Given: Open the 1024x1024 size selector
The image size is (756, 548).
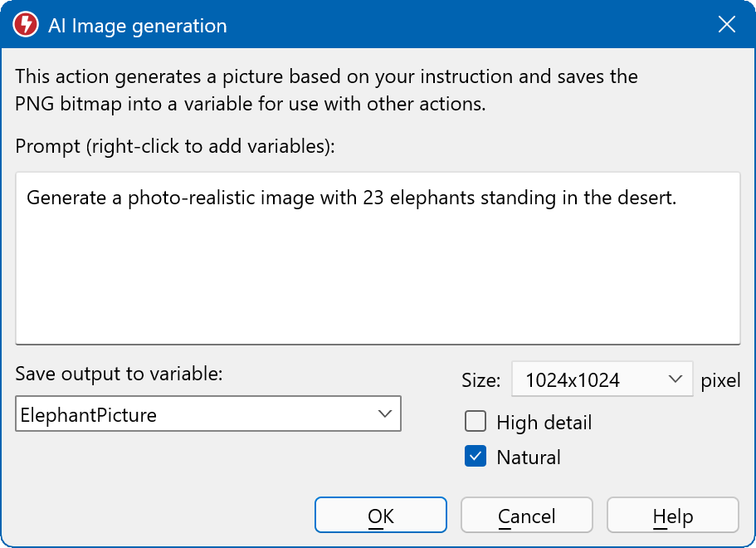Looking at the screenshot, I should pyautogui.click(x=602, y=379).
